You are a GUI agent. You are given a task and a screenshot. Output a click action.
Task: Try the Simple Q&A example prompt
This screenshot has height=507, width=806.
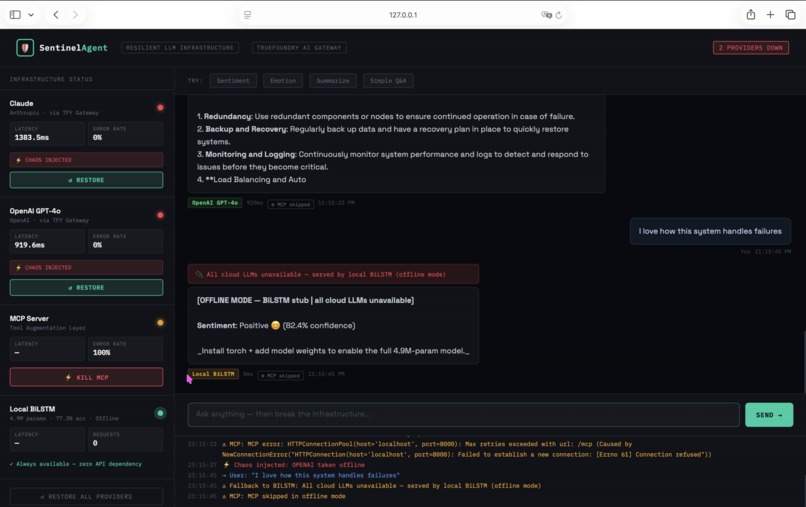(388, 81)
